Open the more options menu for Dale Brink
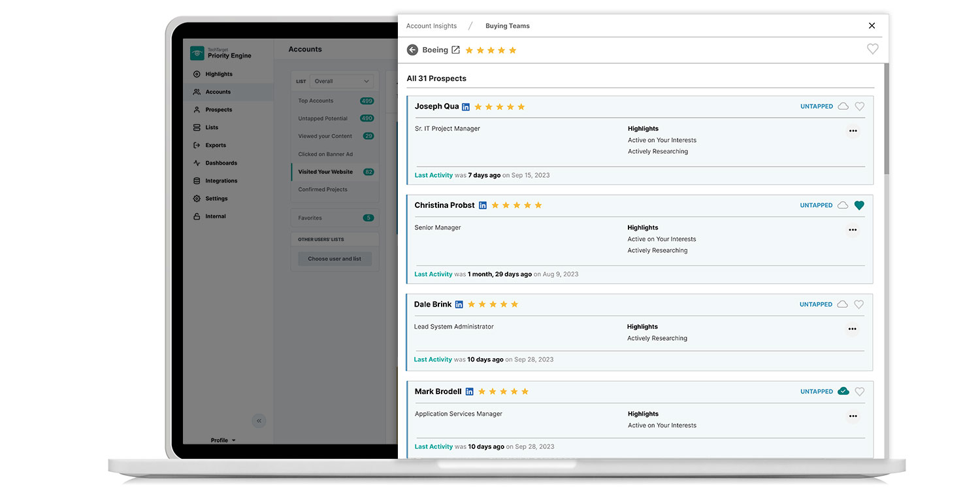The height and width of the screenshot is (498, 980). pos(852,329)
